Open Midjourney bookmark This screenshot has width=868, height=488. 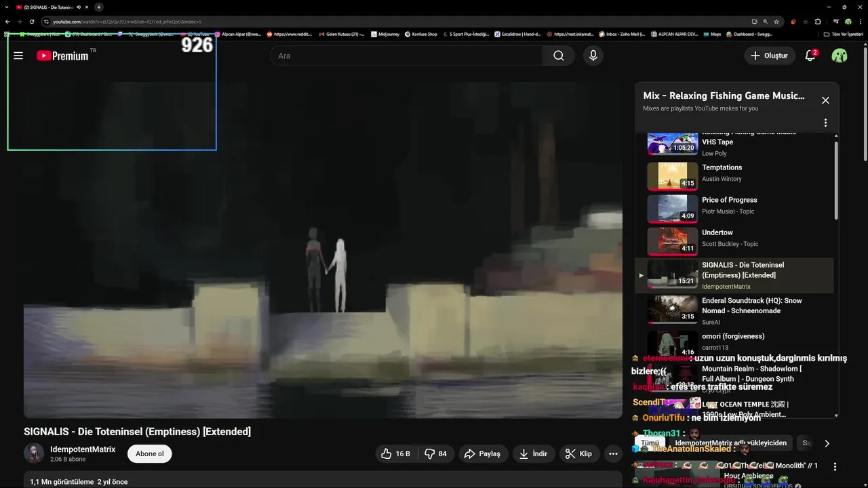[385, 34]
